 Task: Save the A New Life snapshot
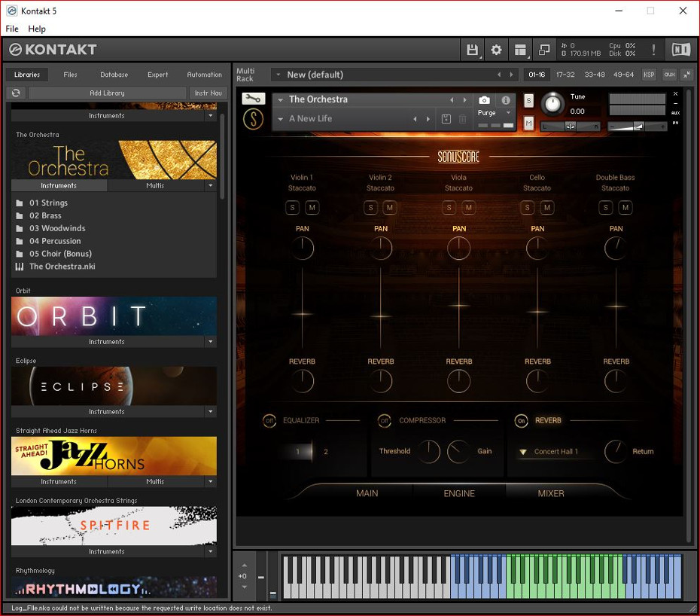(x=446, y=119)
